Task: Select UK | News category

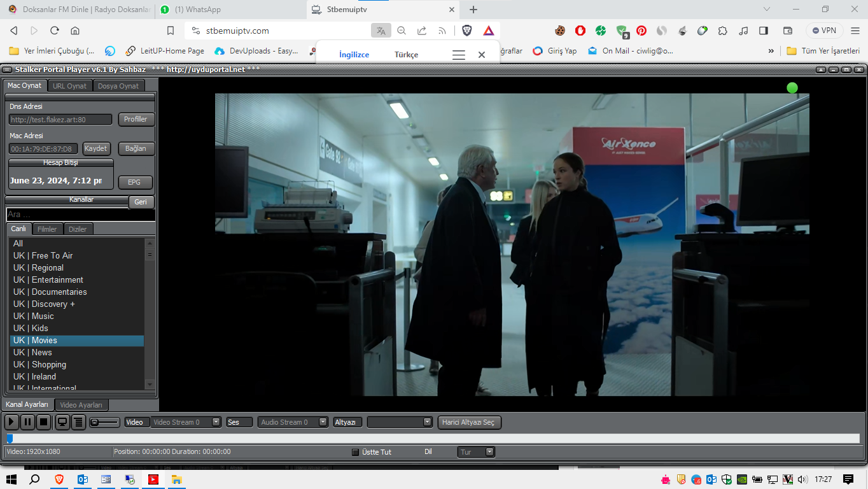Action: 76,352
